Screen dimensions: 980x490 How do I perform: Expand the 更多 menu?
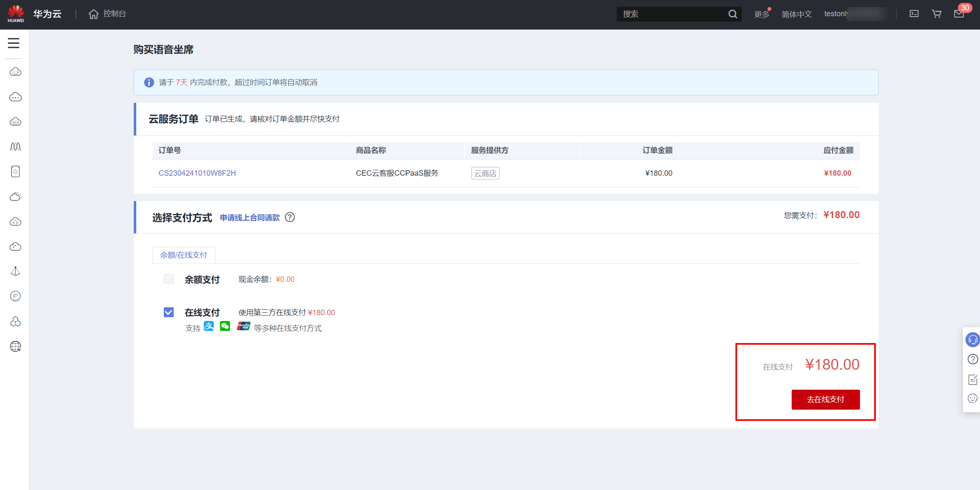click(762, 14)
